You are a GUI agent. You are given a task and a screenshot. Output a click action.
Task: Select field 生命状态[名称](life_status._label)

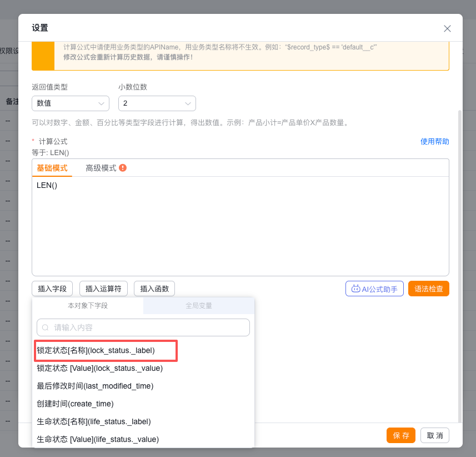pyautogui.click(x=143, y=422)
